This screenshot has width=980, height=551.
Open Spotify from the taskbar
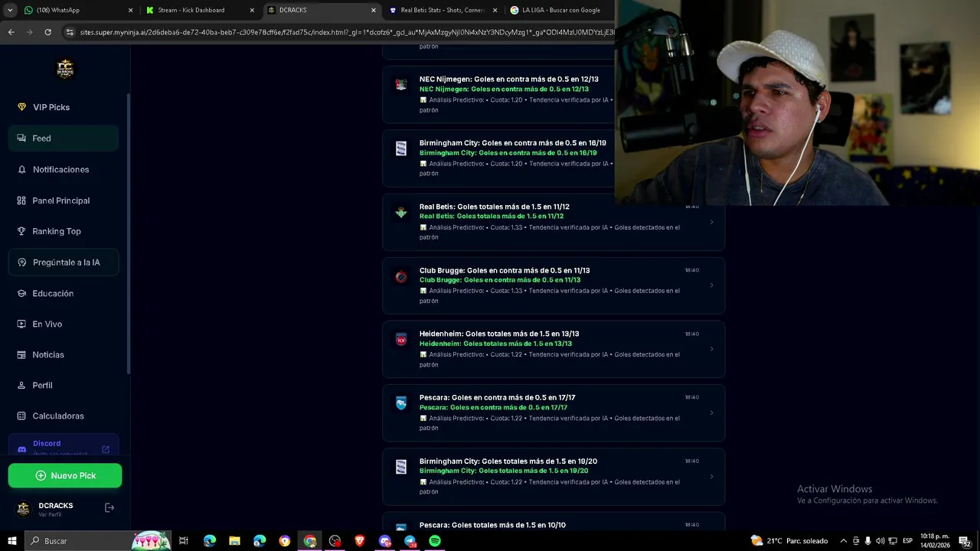[435, 541]
